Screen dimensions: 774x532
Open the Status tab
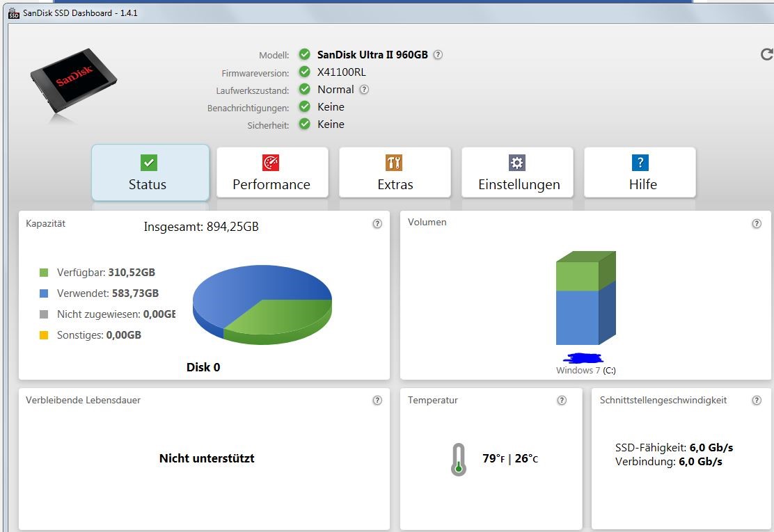click(x=150, y=172)
